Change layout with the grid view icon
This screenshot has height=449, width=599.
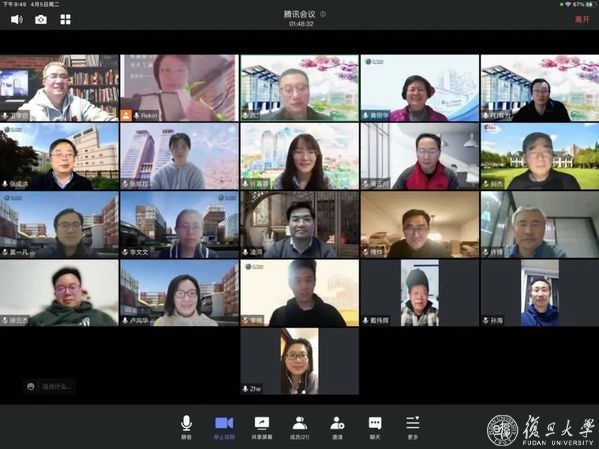65,19
